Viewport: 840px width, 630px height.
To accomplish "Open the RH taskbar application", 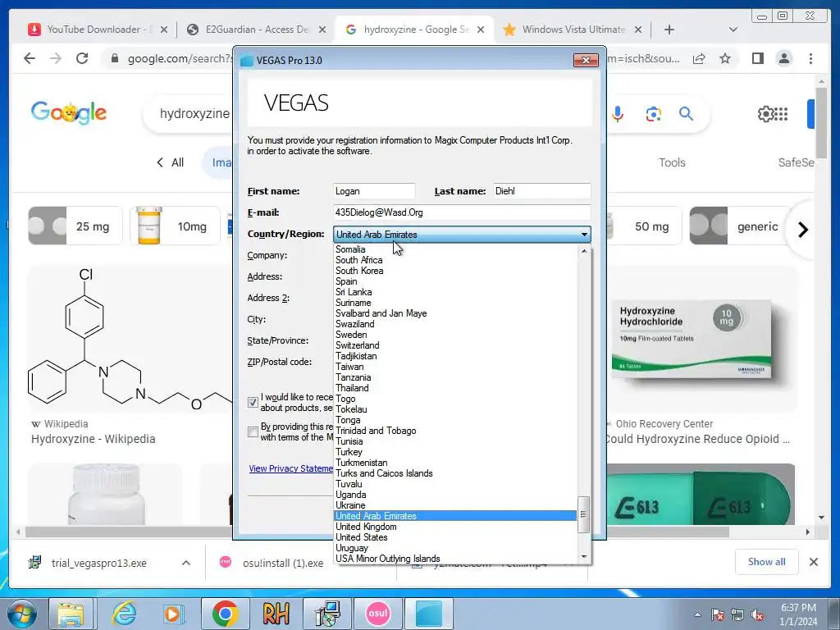I will (276, 614).
